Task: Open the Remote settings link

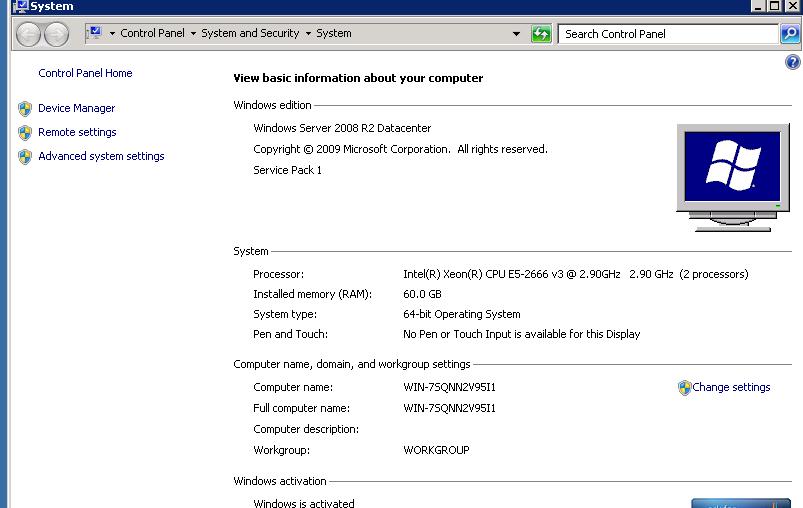Action: (x=77, y=132)
